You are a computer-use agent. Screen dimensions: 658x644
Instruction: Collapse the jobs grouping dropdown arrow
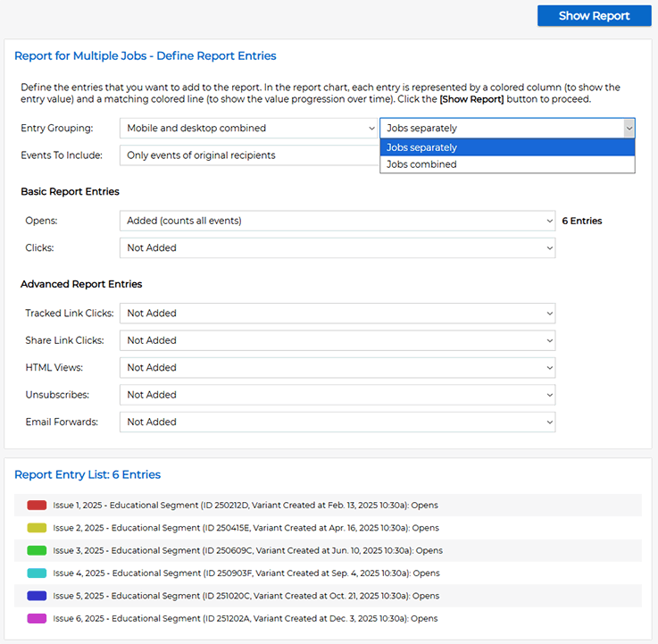(629, 129)
